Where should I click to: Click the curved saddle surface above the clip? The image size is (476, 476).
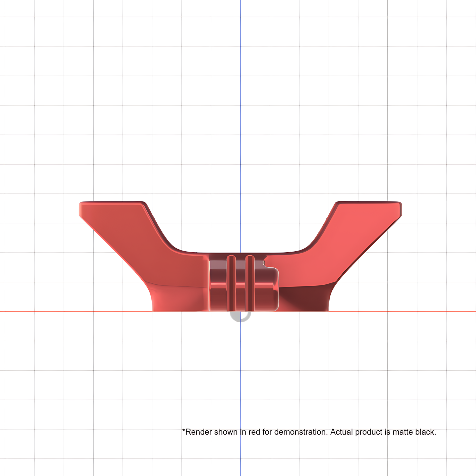[241, 253]
